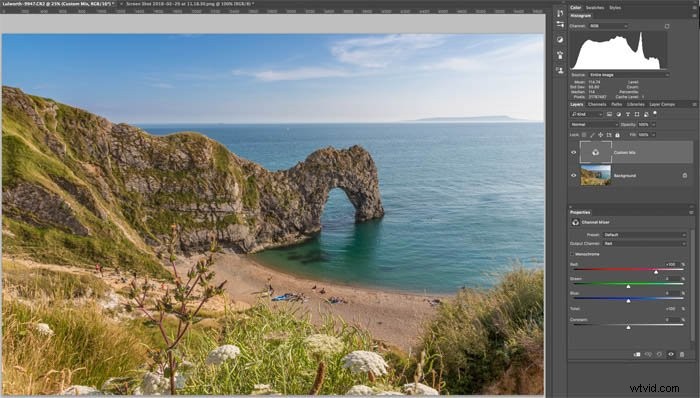
Task: Open the Histogram Source dropdown
Action: click(x=629, y=75)
